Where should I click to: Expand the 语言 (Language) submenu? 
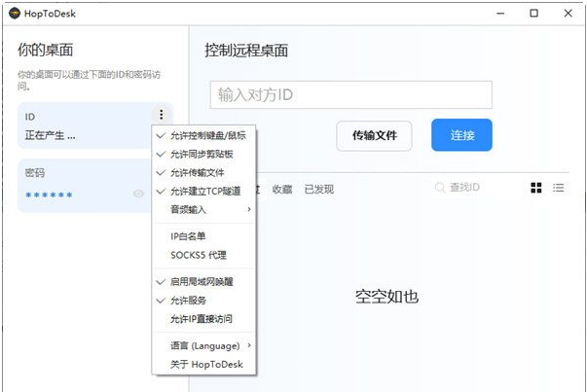(204, 345)
